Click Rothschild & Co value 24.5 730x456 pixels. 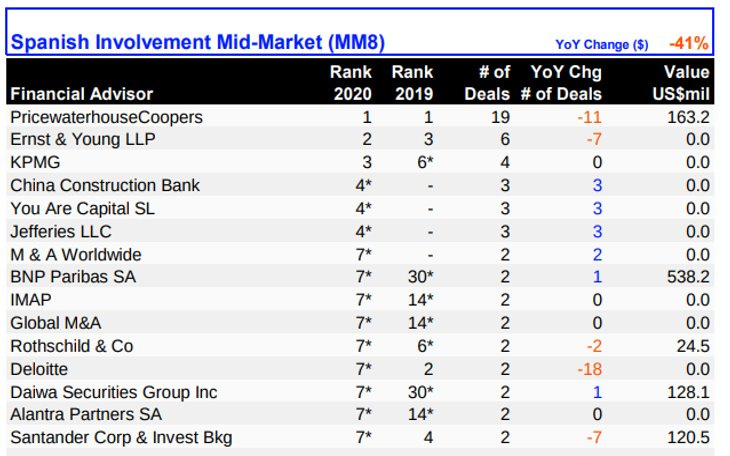point(693,346)
